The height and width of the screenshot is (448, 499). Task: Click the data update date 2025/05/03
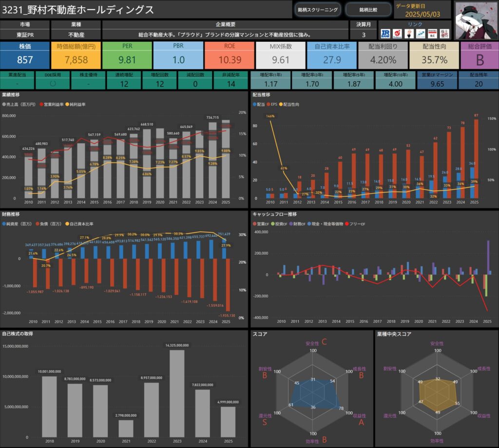422,14
